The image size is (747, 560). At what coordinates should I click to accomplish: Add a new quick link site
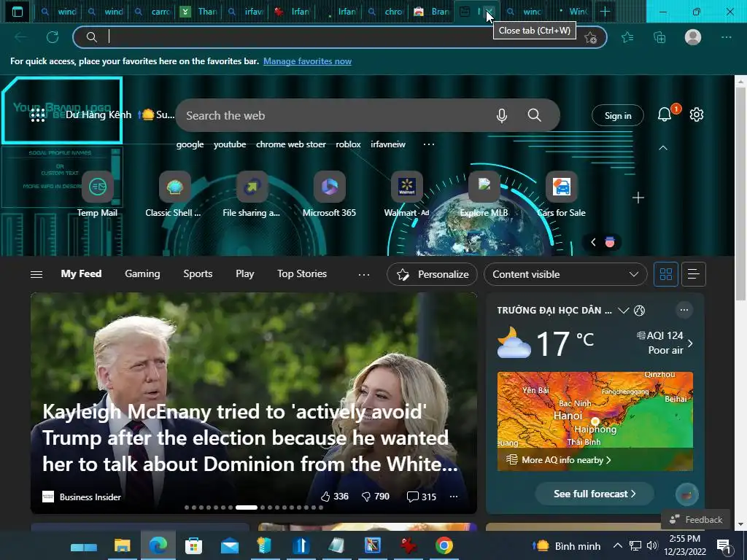click(638, 198)
